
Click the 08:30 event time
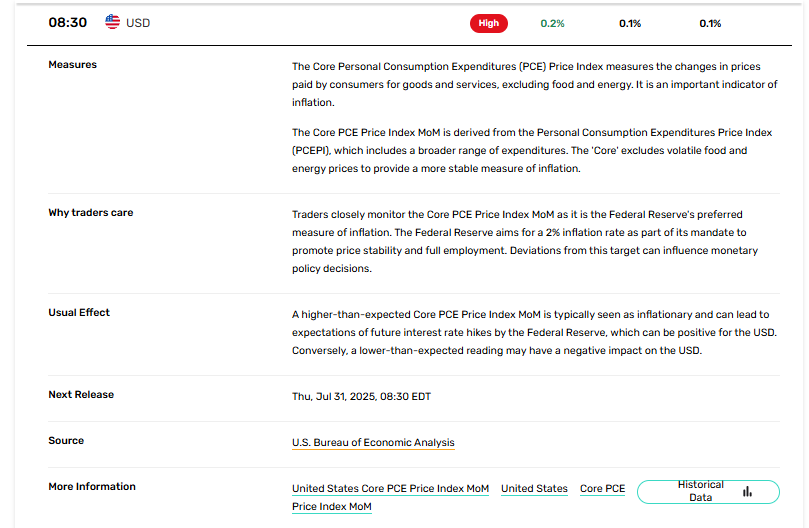click(68, 22)
